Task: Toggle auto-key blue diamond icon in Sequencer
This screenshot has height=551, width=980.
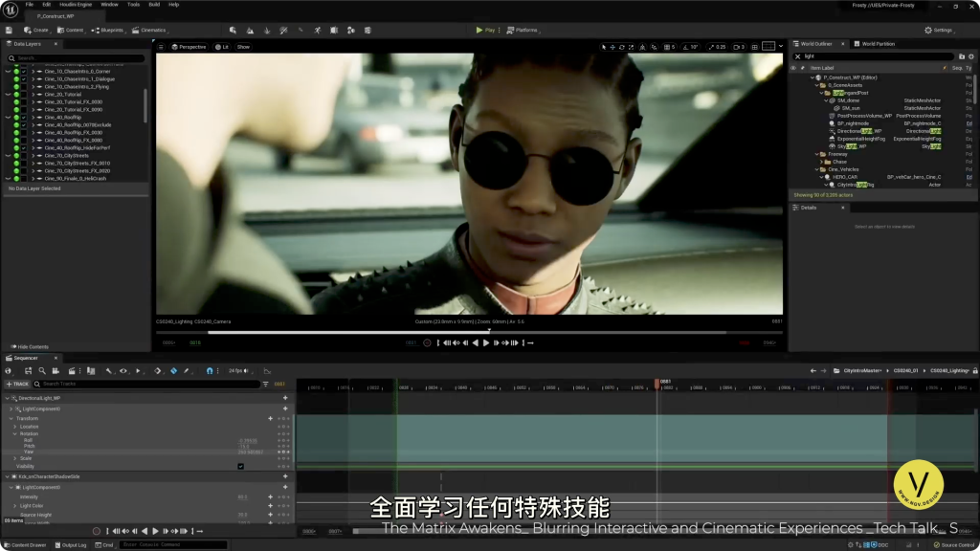Action: (174, 371)
